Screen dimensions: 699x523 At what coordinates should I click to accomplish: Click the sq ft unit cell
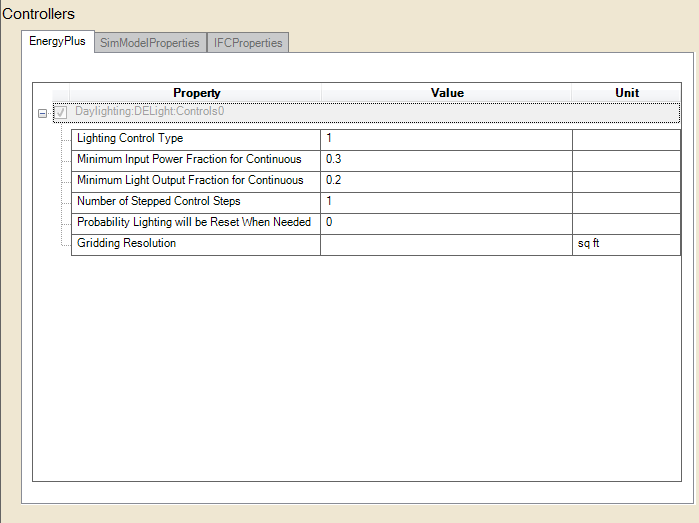pos(626,244)
